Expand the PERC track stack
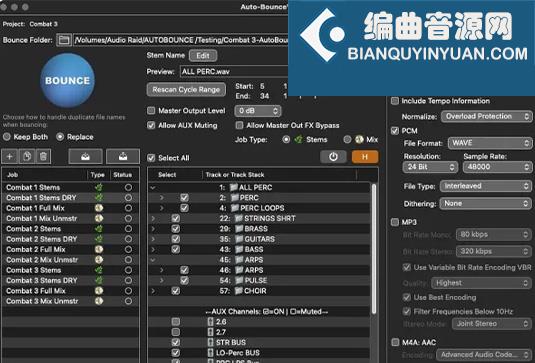The image size is (535, 363). pos(162,198)
